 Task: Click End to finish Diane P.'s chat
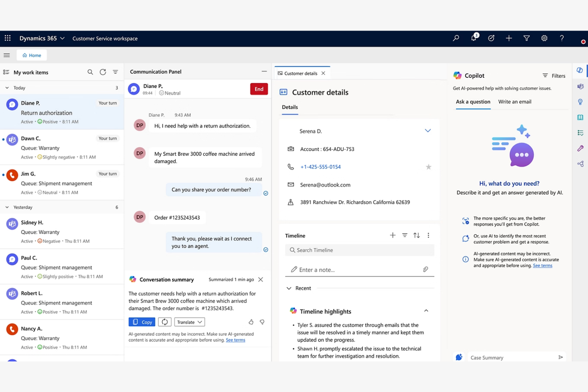259,89
